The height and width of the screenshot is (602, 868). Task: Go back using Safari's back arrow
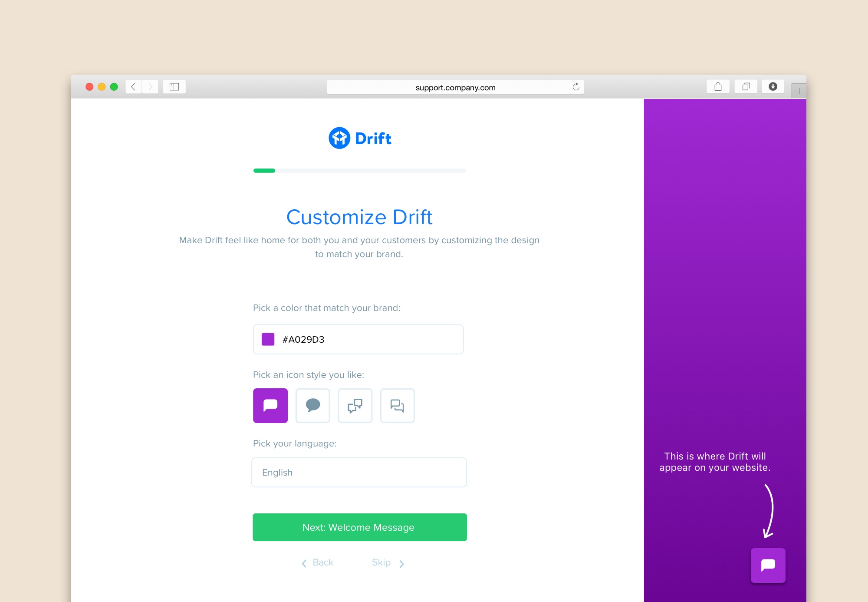pyautogui.click(x=134, y=87)
